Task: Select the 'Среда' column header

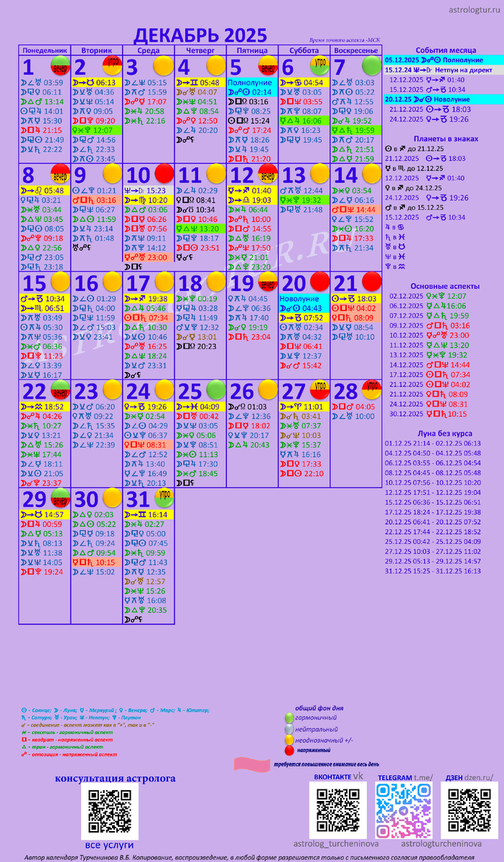Action: (x=149, y=51)
